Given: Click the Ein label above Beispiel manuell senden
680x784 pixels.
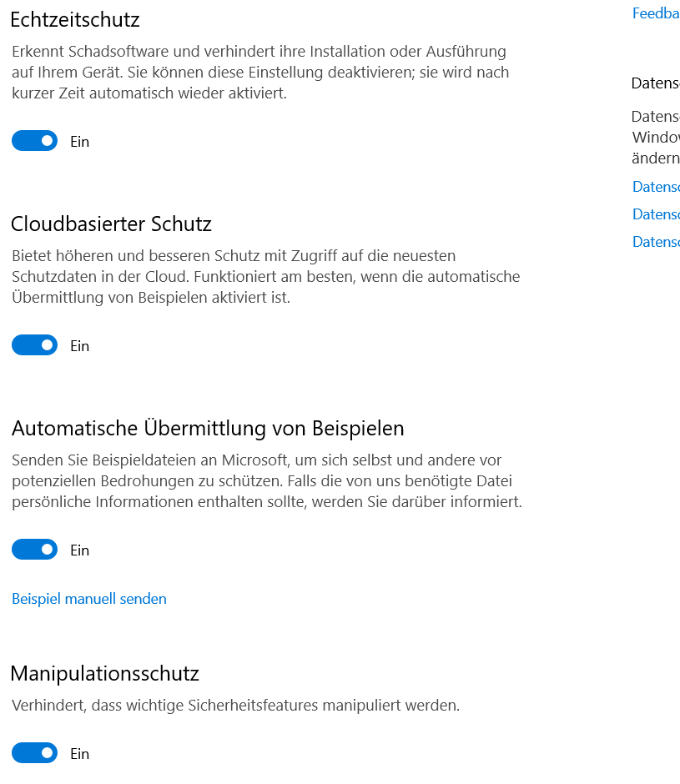Looking at the screenshot, I should tap(79, 550).
